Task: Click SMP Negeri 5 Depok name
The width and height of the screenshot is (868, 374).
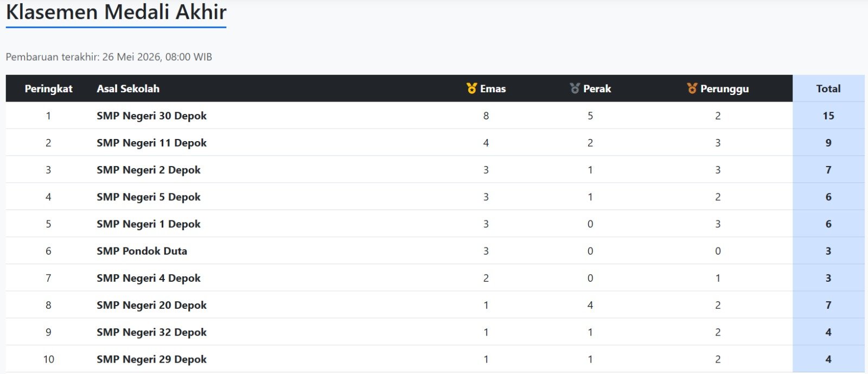Action: point(149,197)
